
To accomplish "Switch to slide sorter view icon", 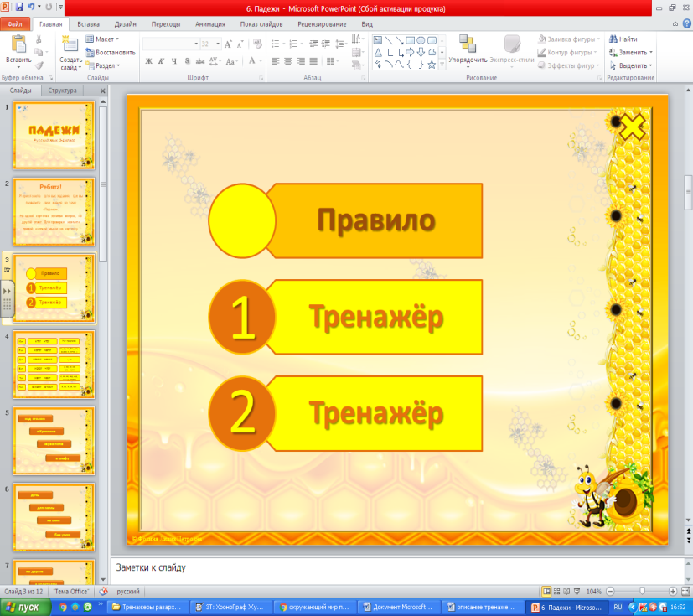I will click(x=557, y=591).
